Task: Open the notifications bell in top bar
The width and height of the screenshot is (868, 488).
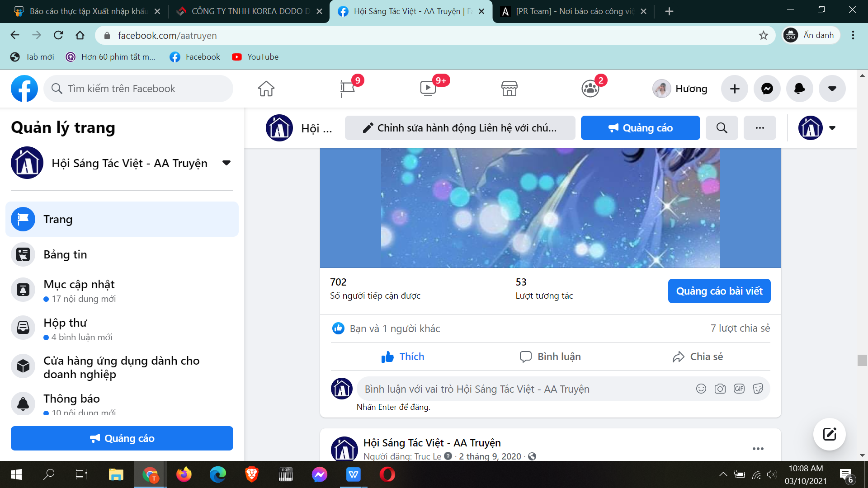Action: (800, 89)
